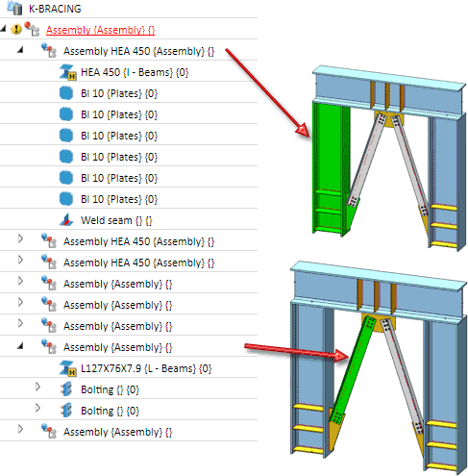
Task: Expand the last Assembly node in the tree
Action: click(20, 429)
